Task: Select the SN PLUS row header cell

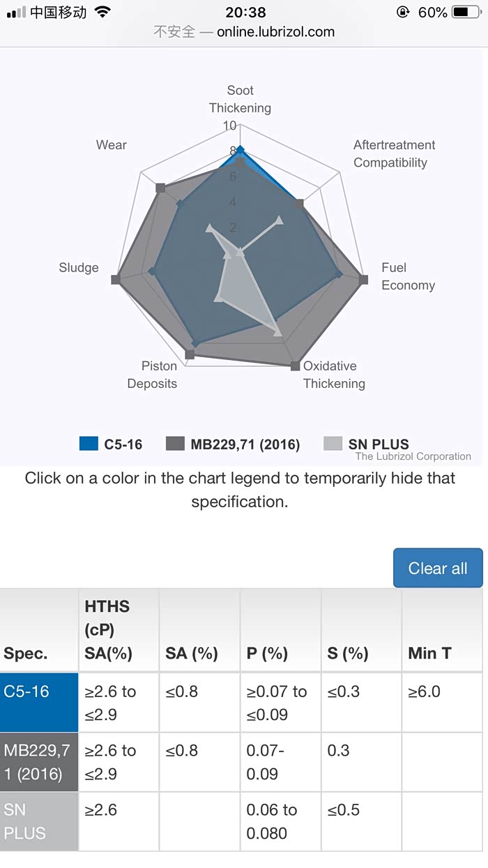Action: tap(39, 821)
